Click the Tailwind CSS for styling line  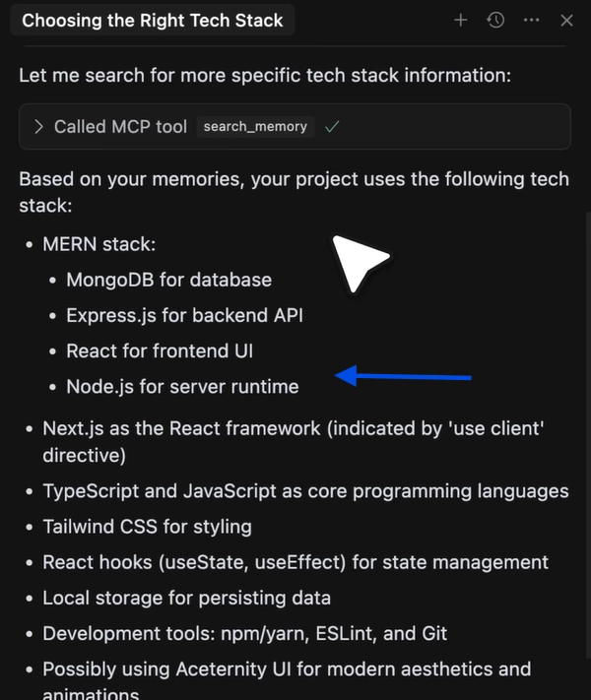[147, 527]
